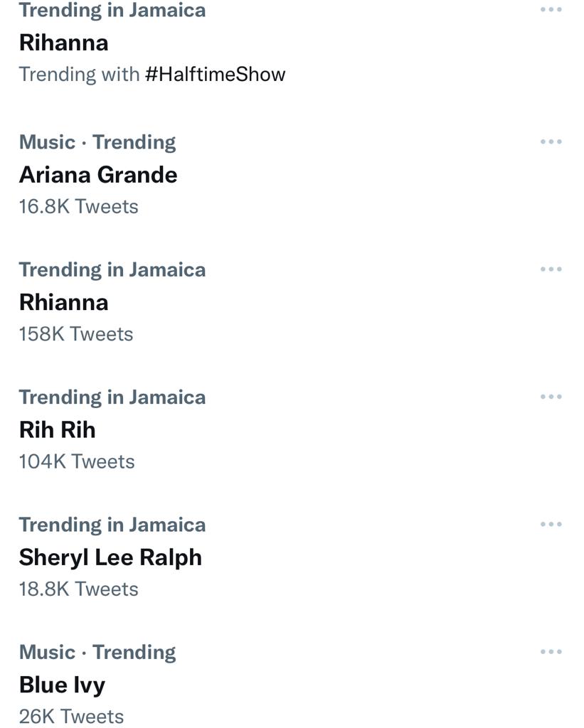
Task: Open the #HalftimeShow hashtag link
Action: [215, 75]
